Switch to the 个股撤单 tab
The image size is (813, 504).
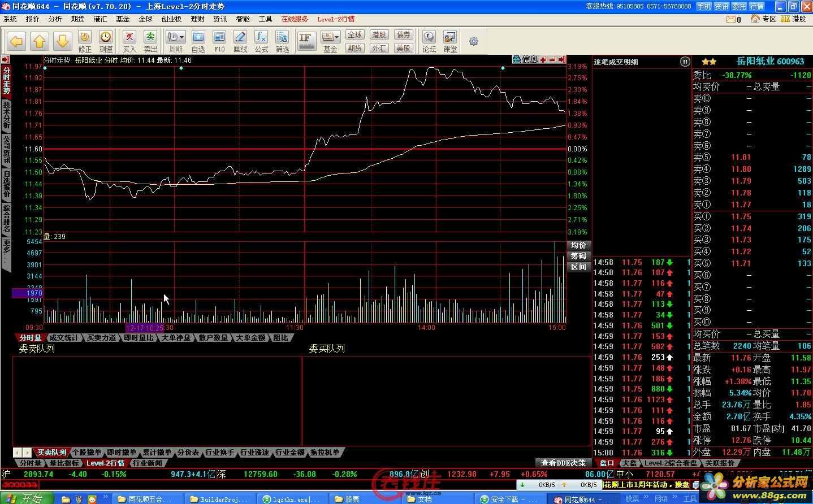click(87, 453)
